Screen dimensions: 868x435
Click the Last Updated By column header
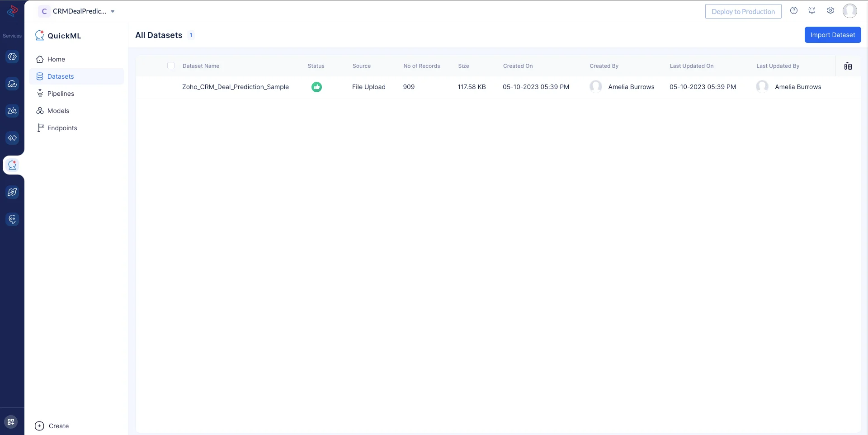click(778, 66)
